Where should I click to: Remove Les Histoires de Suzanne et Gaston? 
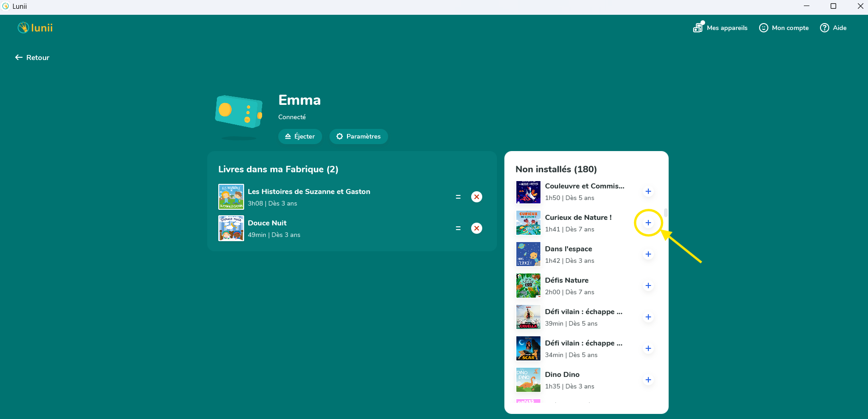(477, 197)
